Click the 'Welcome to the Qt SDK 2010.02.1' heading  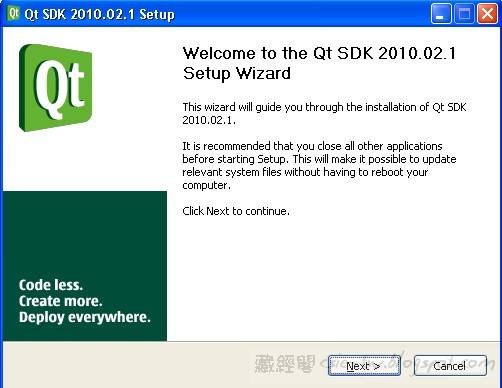(319, 63)
